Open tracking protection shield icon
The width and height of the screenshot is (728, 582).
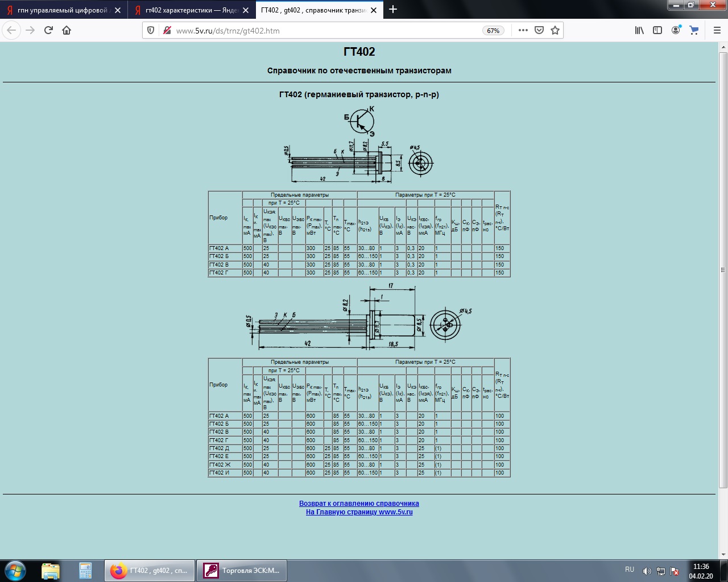[151, 31]
